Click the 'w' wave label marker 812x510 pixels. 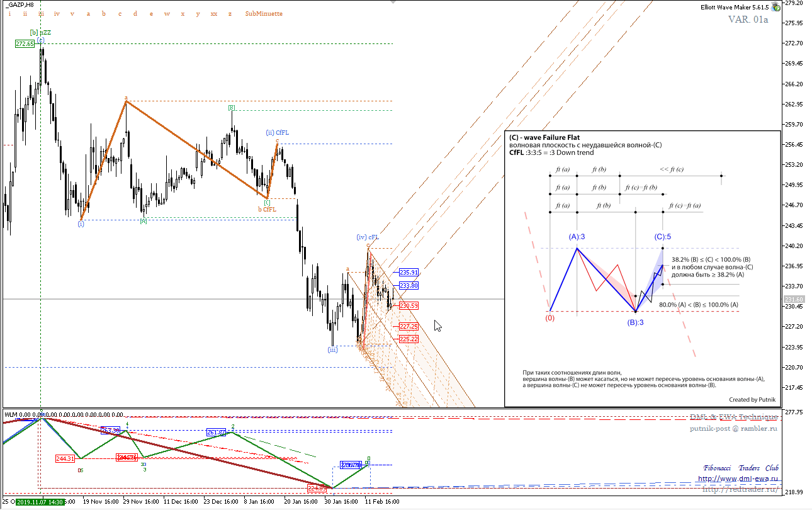pyautogui.click(x=166, y=13)
